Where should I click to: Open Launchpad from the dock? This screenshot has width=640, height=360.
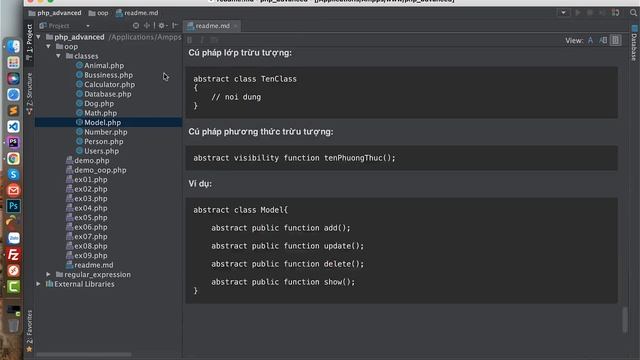pos(13,62)
